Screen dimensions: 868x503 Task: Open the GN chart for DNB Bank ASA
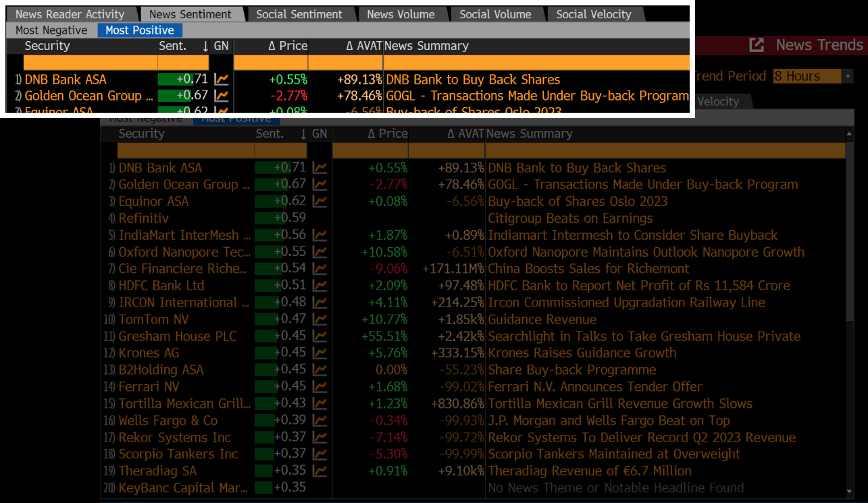320,167
